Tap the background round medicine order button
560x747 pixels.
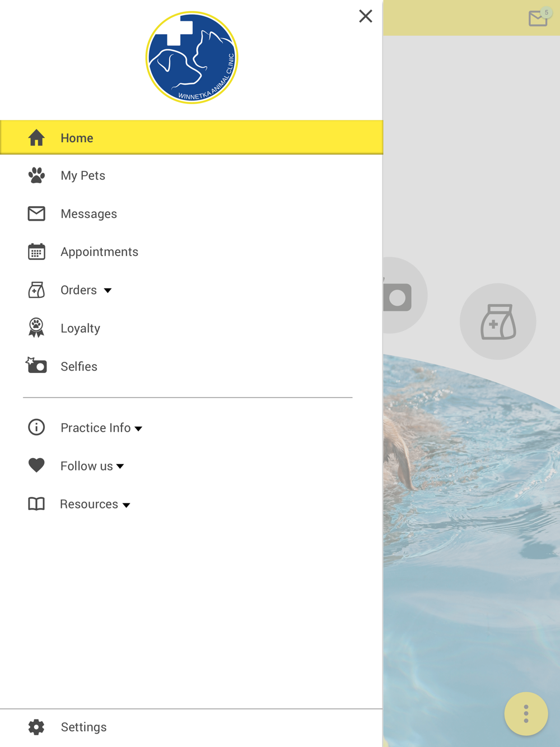point(498,321)
